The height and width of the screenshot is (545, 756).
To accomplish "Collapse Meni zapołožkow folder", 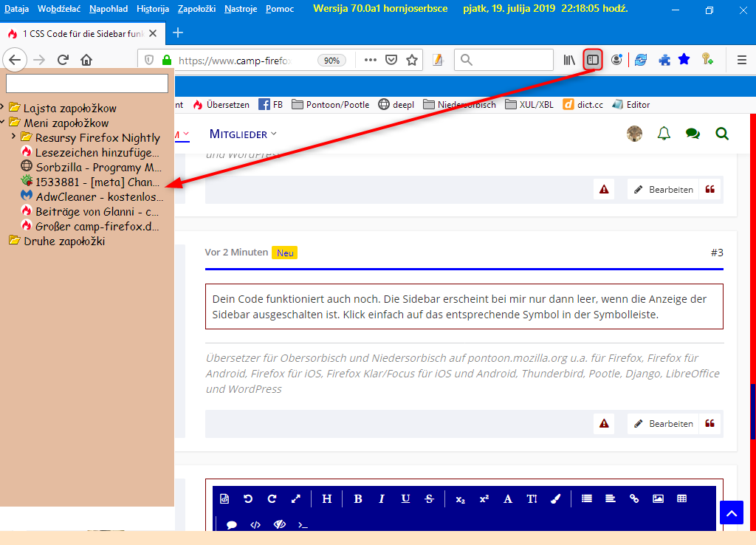I will (x=2, y=122).
